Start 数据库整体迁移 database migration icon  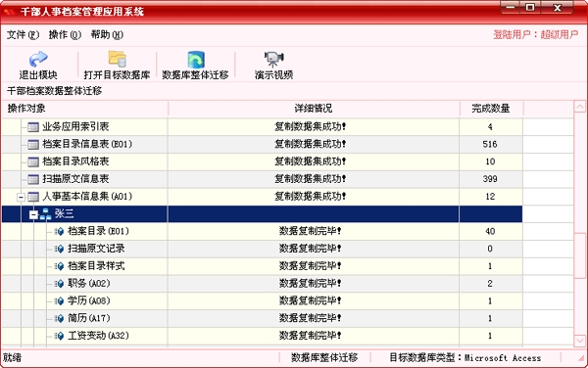pyautogui.click(x=196, y=60)
